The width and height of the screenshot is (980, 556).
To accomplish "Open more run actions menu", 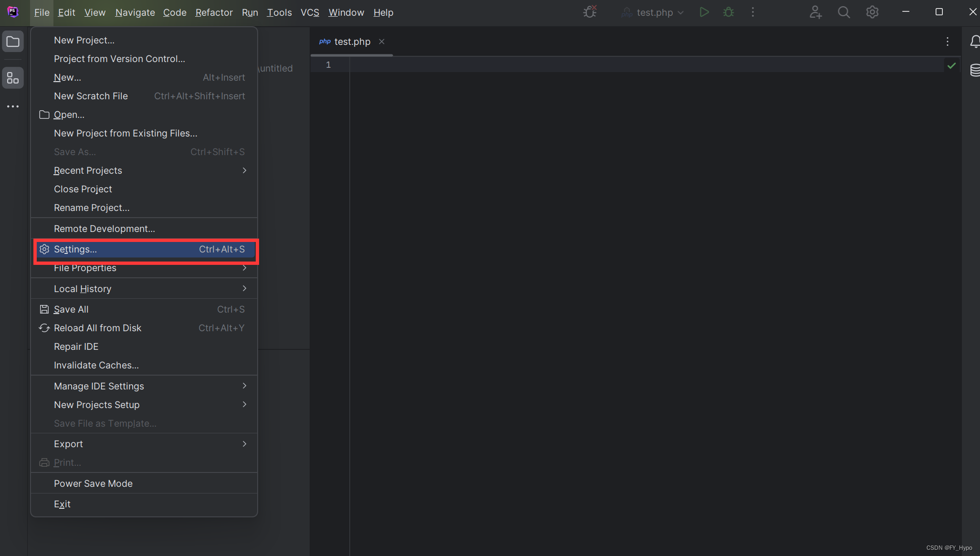I will coord(753,12).
